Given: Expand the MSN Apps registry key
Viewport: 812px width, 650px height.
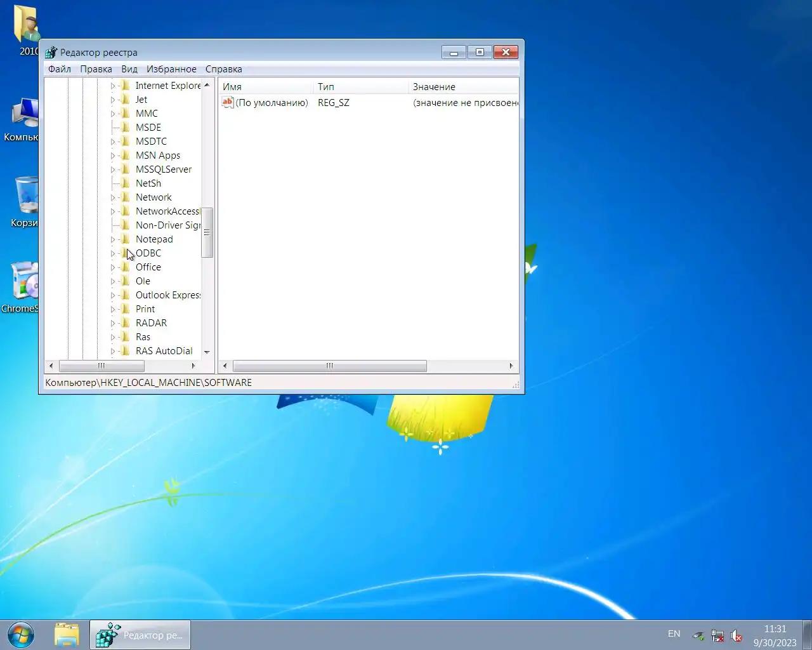Looking at the screenshot, I should coord(113,156).
